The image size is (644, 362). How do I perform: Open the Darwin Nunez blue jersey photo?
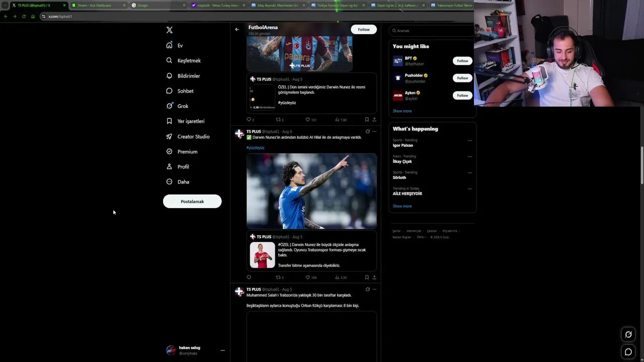(311, 191)
